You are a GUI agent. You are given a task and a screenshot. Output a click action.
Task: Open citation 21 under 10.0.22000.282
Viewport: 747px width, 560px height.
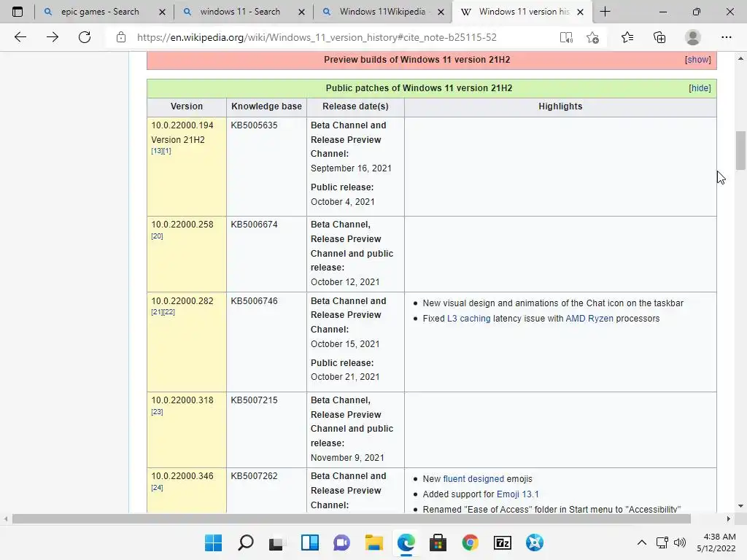coord(157,312)
